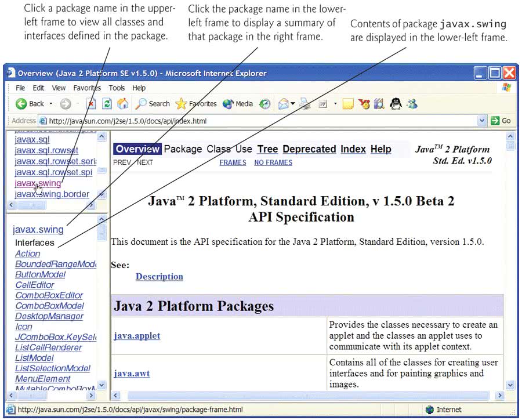Expand the Edit button dropdown arrow
The height and width of the screenshot is (420, 522).
[x=335, y=104]
